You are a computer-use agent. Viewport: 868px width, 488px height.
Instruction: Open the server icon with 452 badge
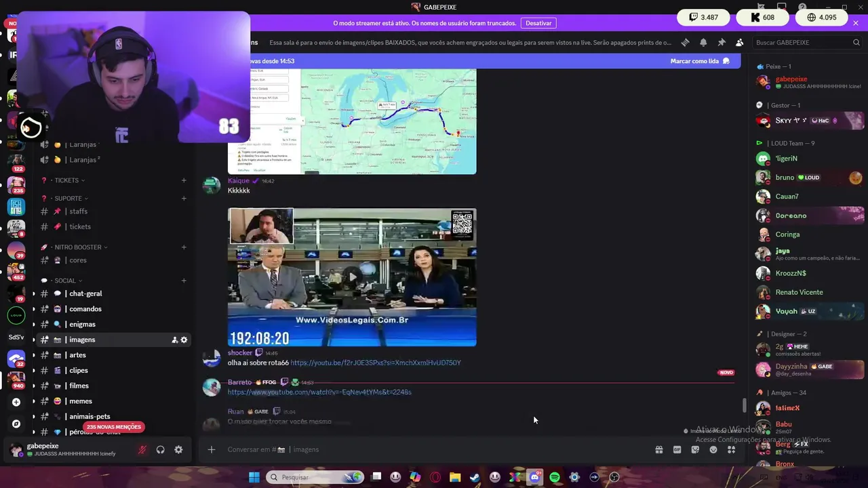pos(16,270)
